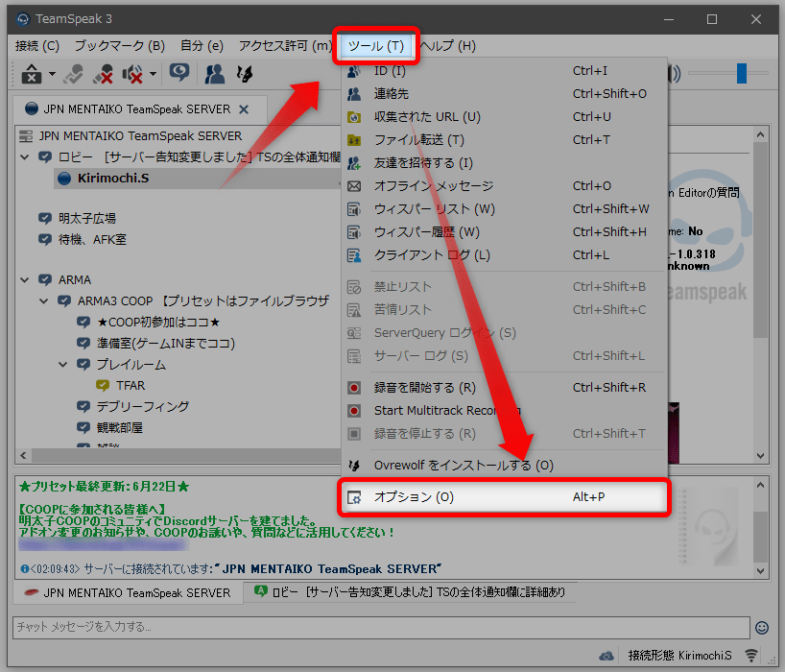Screen dimensions: 785x672
Task: Click left arrow of horizontal scrollbar
Action: (23, 456)
